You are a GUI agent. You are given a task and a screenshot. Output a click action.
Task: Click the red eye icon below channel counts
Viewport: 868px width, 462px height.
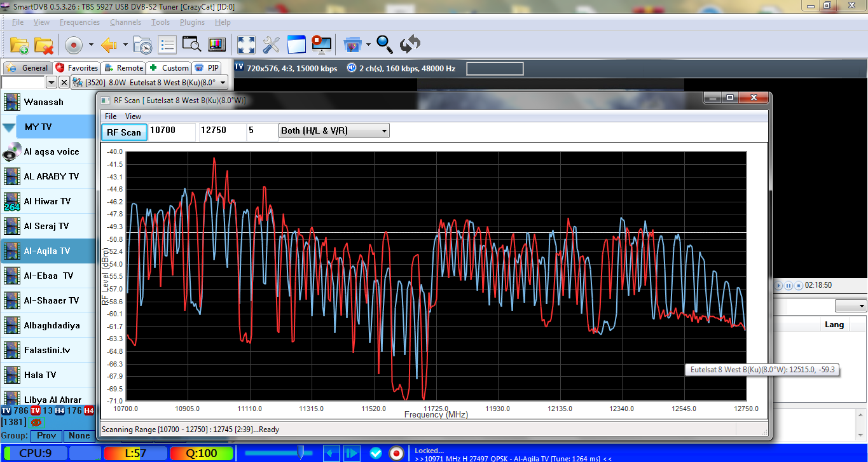(x=36, y=422)
